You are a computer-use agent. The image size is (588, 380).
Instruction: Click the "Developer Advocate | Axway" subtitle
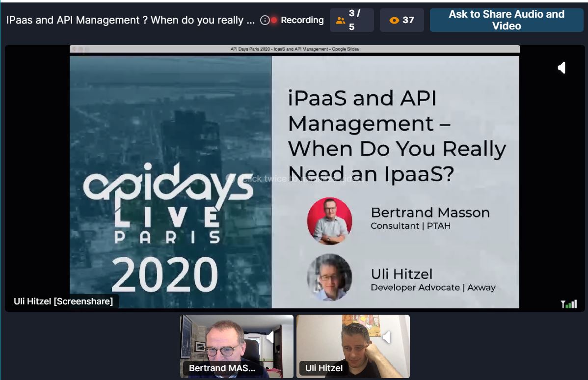tap(433, 287)
